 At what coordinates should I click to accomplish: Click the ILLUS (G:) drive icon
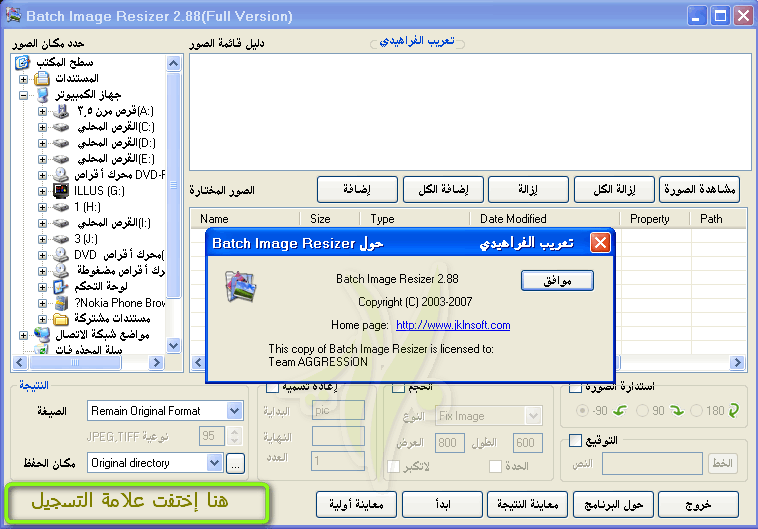tap(61, 191)
